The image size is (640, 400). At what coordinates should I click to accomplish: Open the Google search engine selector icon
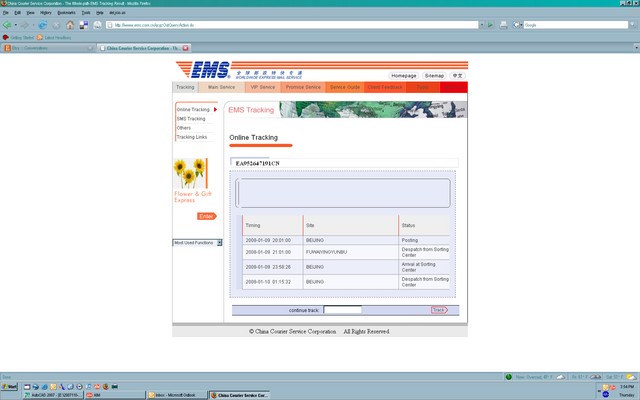click(517, 25)
